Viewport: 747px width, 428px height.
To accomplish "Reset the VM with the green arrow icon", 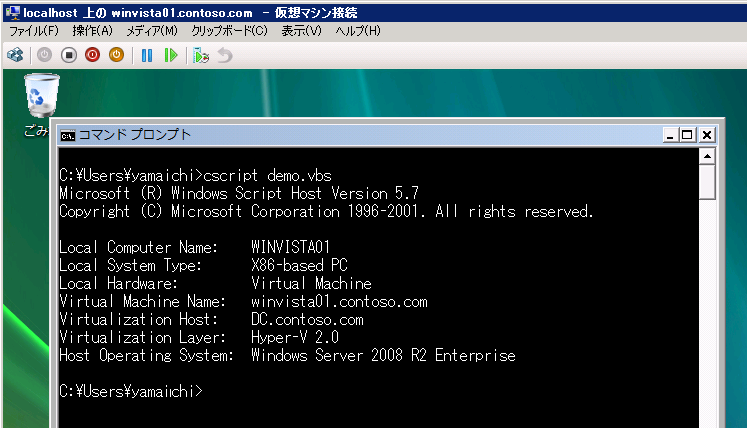I will tap(171, 55).
